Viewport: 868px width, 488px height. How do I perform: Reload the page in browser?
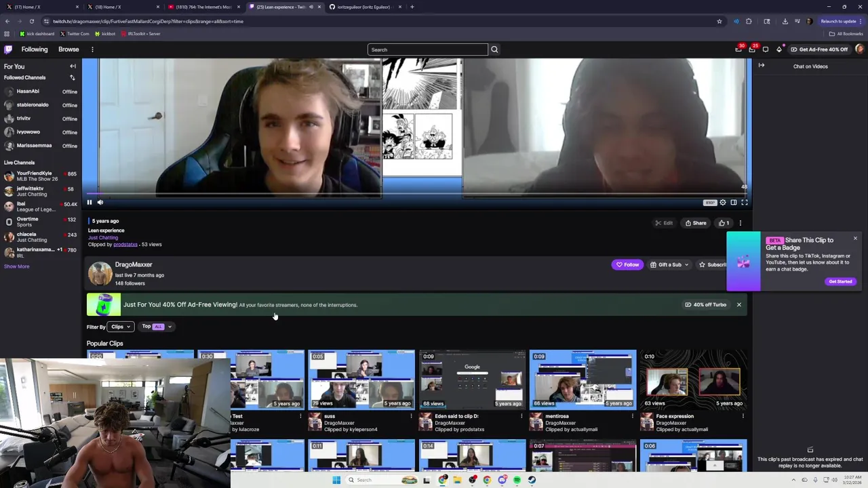31,21
